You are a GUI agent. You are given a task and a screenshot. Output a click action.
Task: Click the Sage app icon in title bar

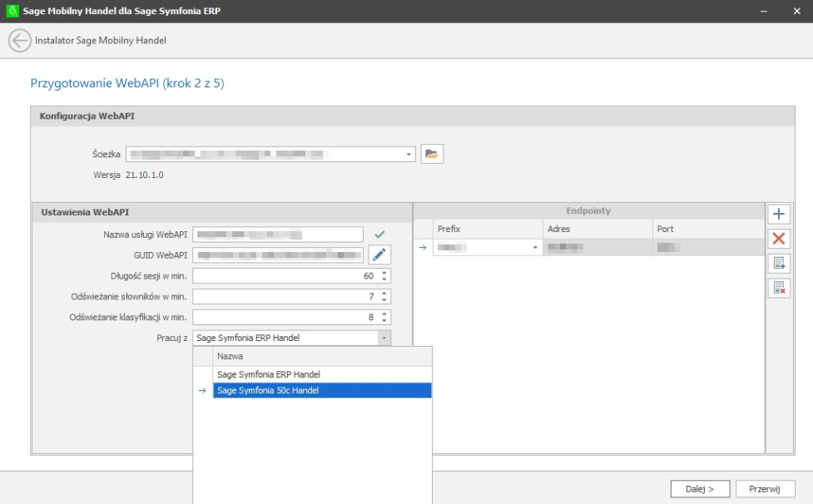pyautogui.click(x=12, y=11)
